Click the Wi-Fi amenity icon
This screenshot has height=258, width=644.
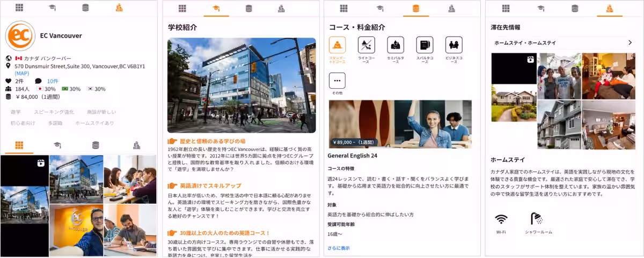[x=501, y=219]
